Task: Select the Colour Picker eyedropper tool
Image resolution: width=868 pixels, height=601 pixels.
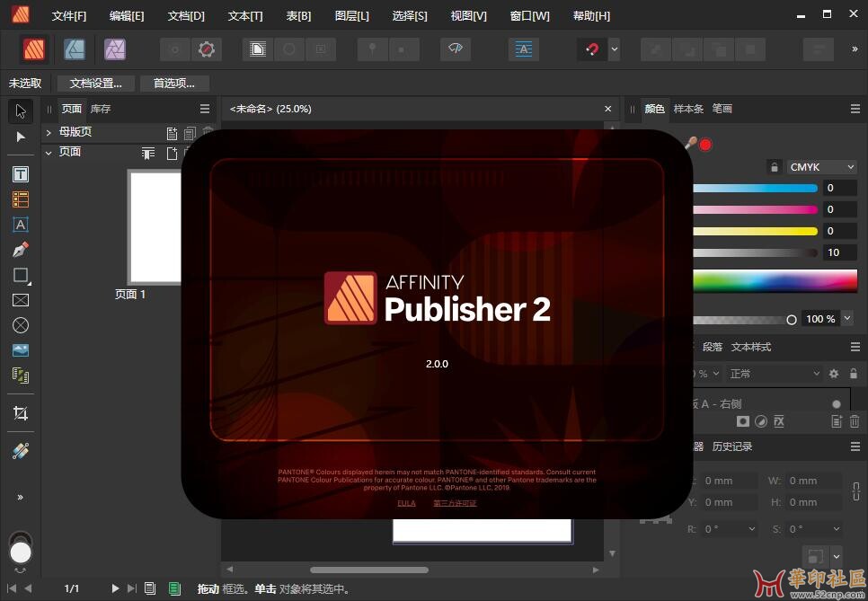Action: pyautogui.click(x=21, y=451)
